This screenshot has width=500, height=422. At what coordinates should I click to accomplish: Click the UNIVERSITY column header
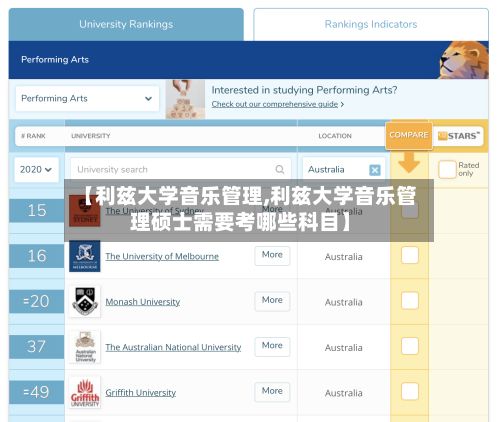pyautogui.click(x=91, y=136)
